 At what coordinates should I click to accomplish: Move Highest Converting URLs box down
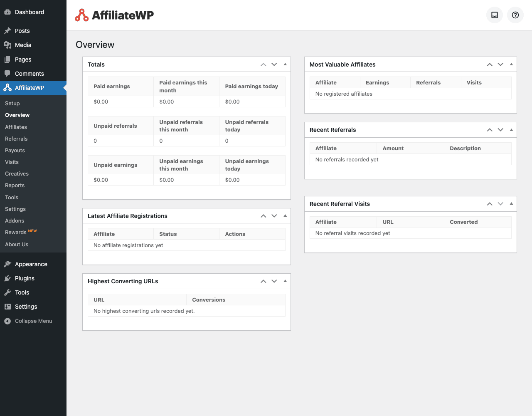pos(274,281)
